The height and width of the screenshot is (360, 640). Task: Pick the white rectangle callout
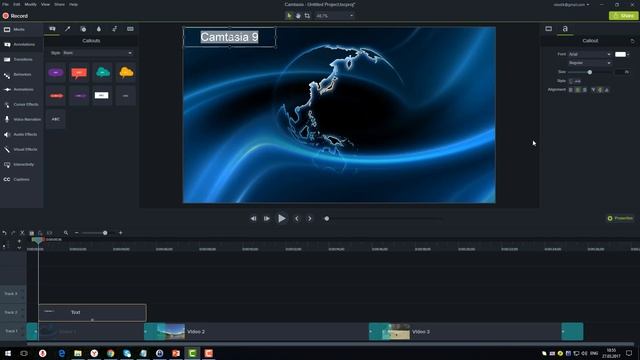[x=102, y=96]
